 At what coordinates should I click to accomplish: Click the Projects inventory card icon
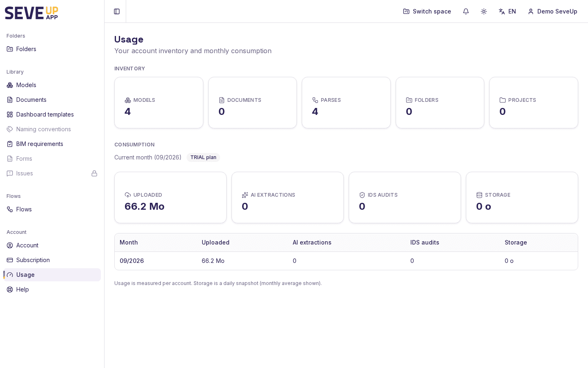tap(503, 100)
